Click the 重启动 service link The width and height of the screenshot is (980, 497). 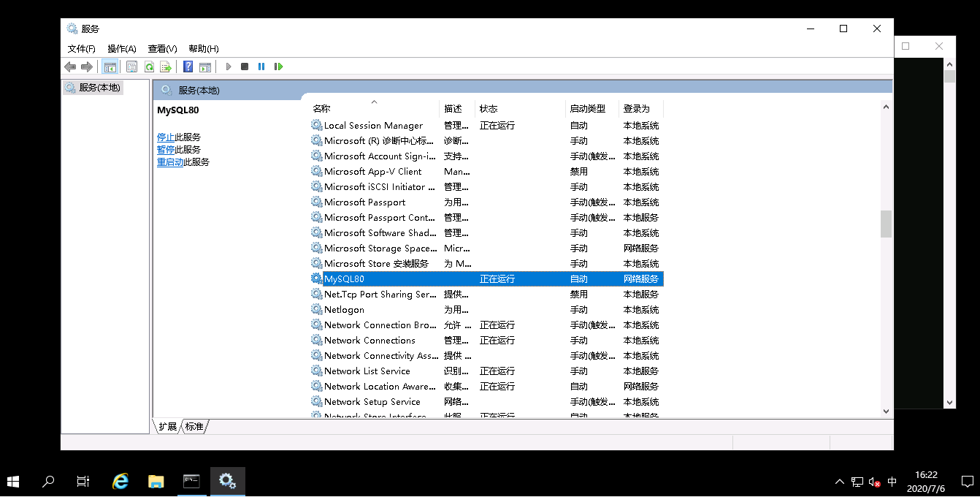[x=170, y=162]
